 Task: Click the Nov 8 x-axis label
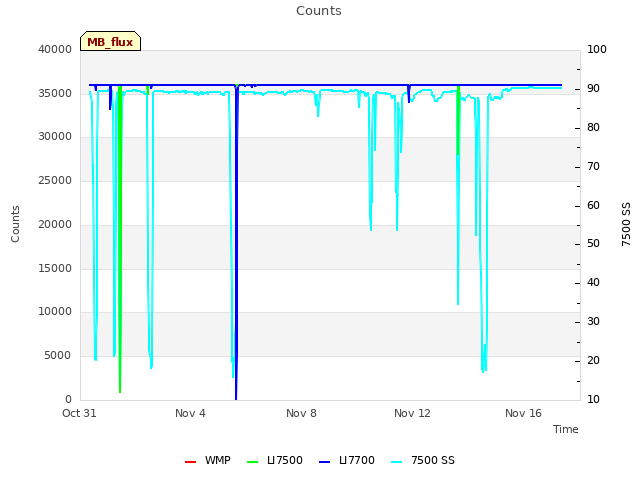pyautogui.click(x=301, y=413)
